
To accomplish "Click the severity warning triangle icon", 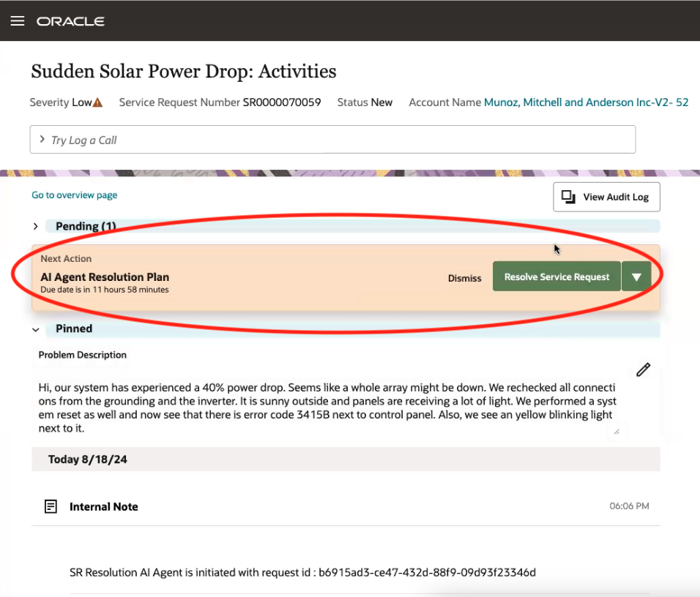I will (x=97, y=102).
